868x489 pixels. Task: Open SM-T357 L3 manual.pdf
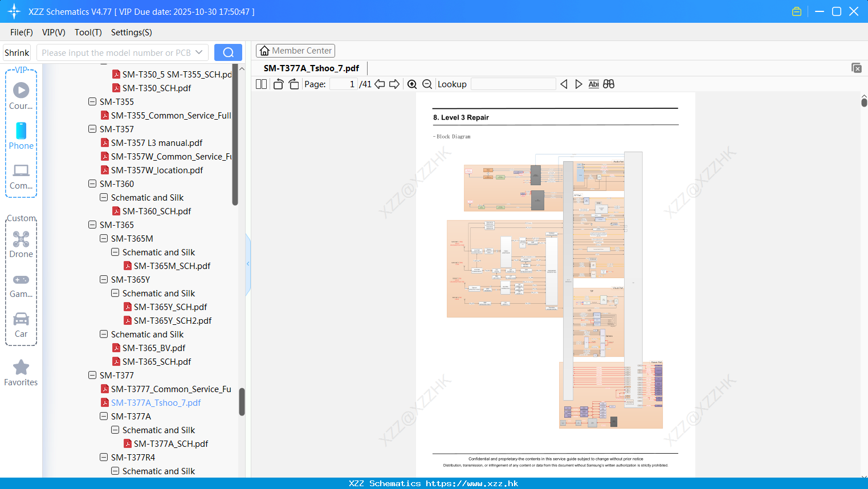(157, 143)
